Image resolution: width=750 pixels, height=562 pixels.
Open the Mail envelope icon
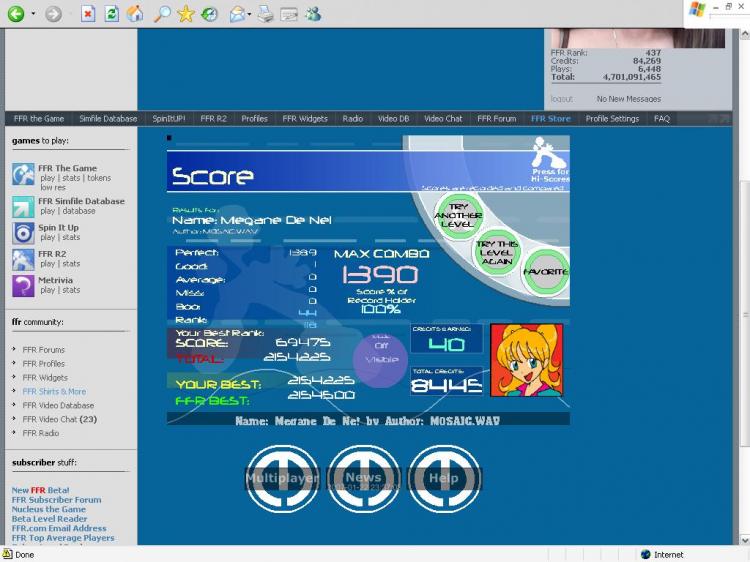[237, 14]
